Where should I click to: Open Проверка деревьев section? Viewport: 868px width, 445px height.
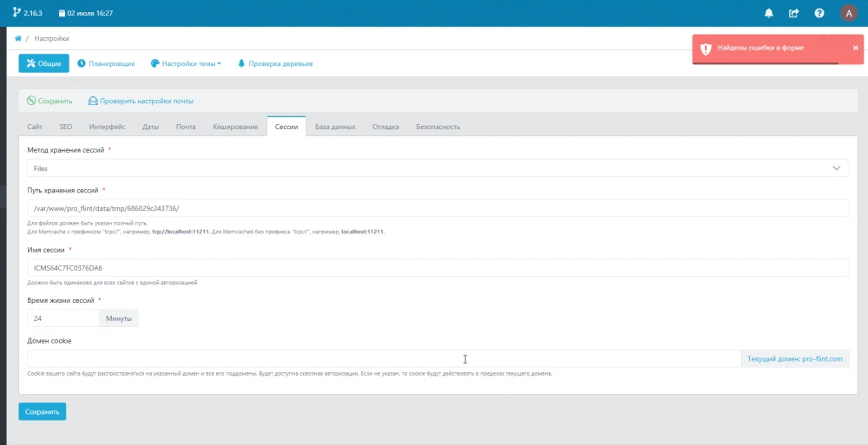click(x=275, y=63)
